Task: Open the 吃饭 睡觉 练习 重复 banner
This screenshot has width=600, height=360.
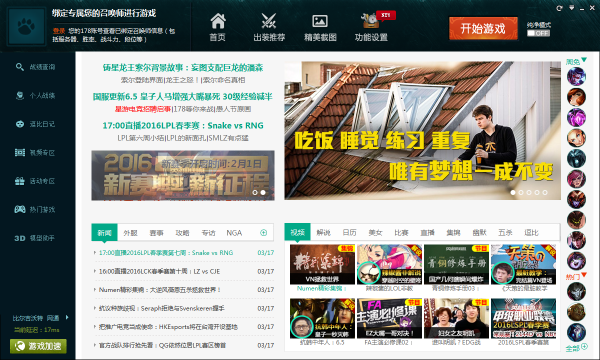Action: coord(422,130)
